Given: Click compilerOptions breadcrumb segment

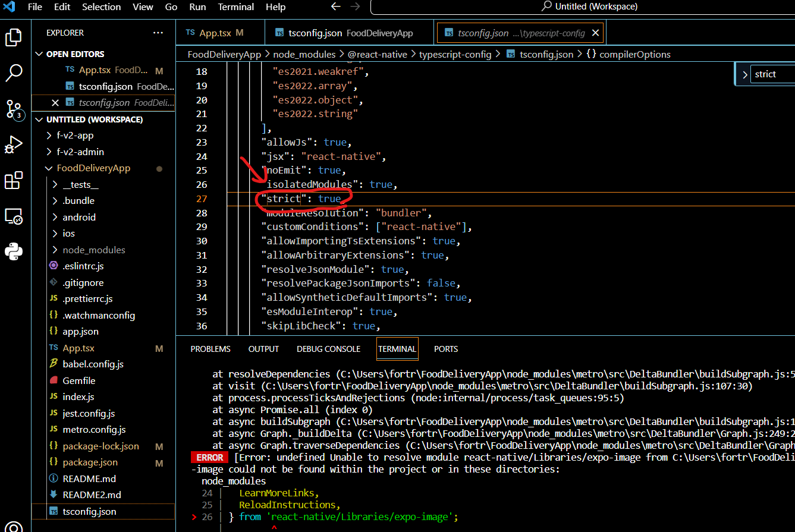Looking at the screenshot, I should click(x=629, y=54).
